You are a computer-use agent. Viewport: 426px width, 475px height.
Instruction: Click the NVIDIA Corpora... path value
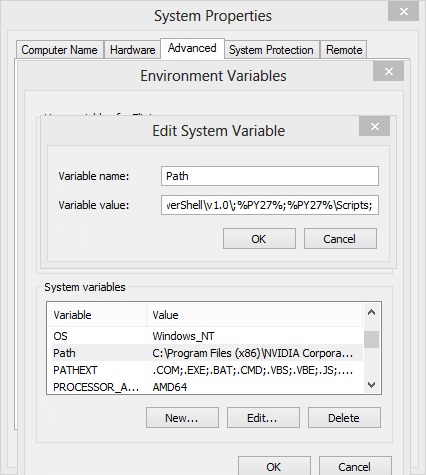click(x=252, y=353)
